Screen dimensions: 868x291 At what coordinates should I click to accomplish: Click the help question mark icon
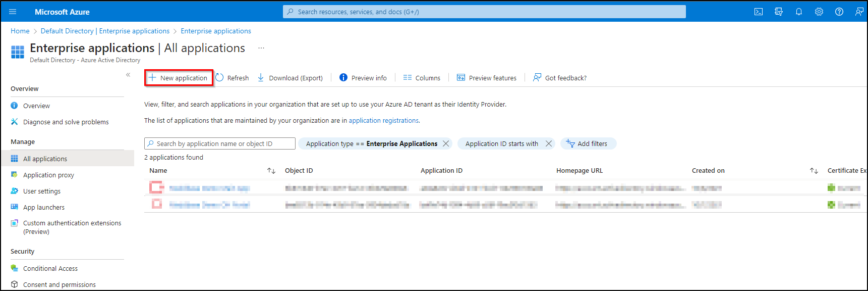[x=839, y=12]
